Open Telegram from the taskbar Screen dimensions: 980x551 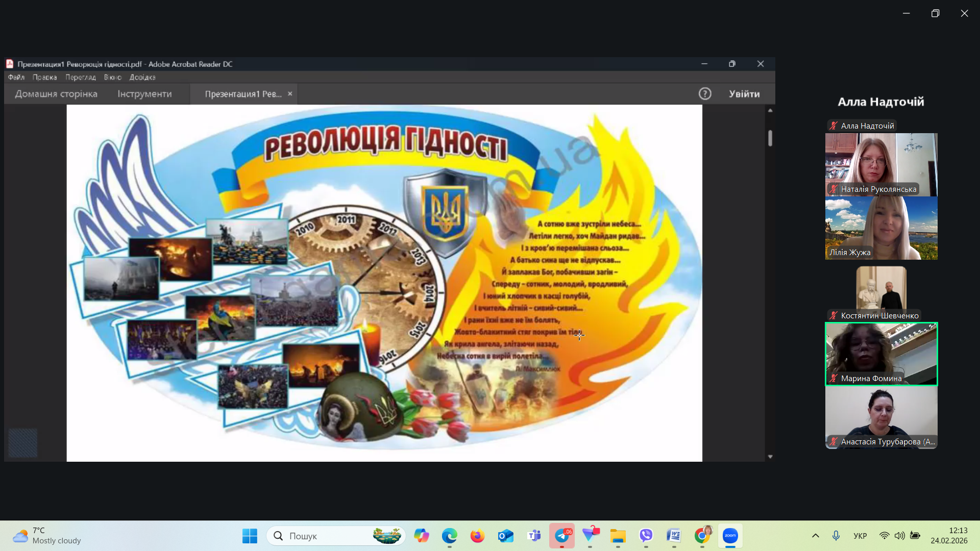tap(562, 536)
